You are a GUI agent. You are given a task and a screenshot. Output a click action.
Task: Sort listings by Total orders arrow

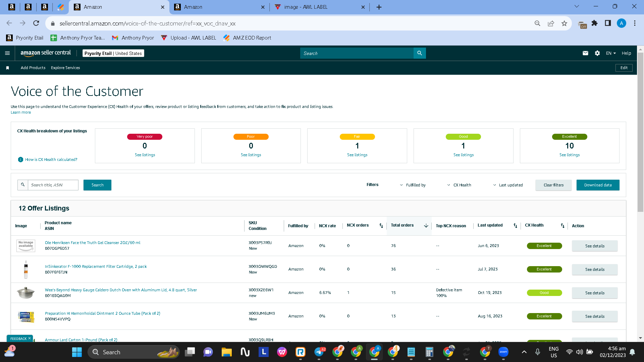426,226
